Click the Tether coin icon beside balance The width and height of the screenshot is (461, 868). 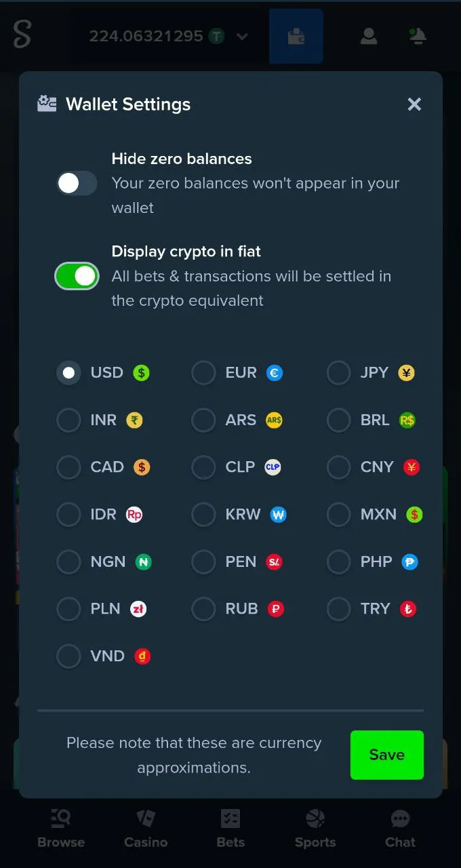(216, 37)
